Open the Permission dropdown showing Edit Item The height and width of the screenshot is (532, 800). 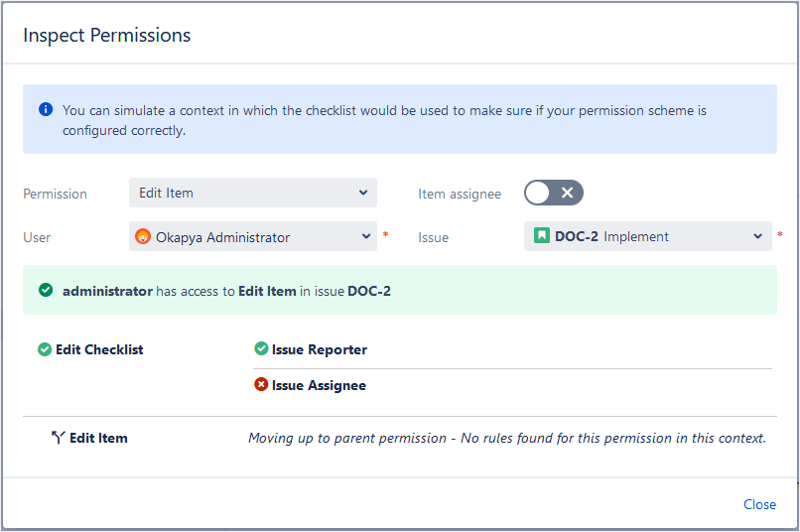(252, 193)
